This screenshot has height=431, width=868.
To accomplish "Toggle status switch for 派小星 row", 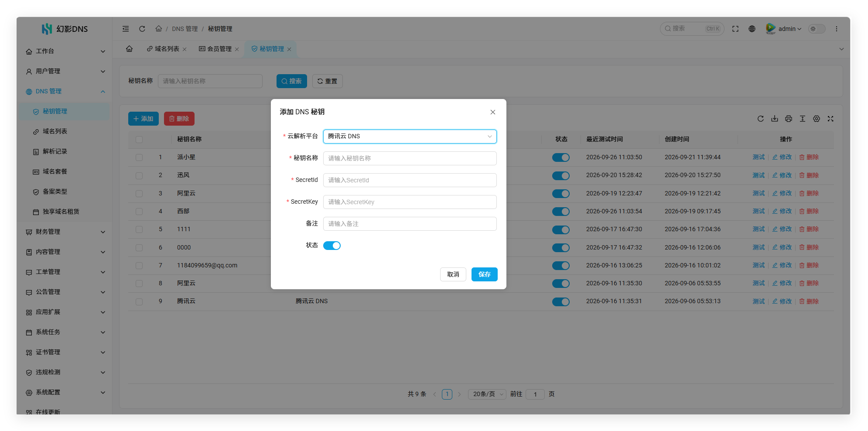I will click(x=561, y=157).
